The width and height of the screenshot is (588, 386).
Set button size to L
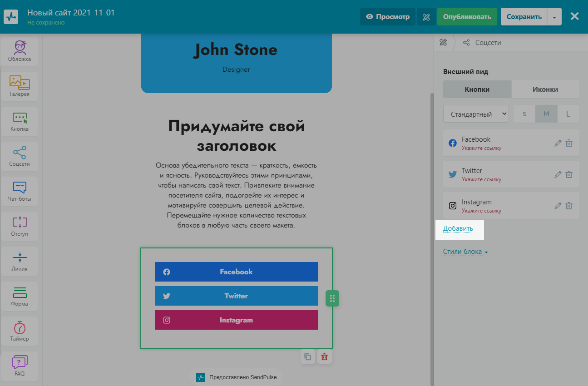(x=568, y=114)
